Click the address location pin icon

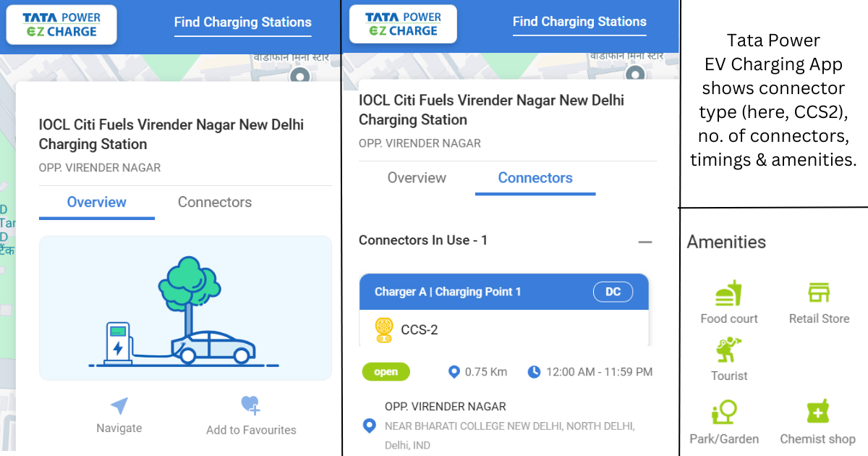369,426
